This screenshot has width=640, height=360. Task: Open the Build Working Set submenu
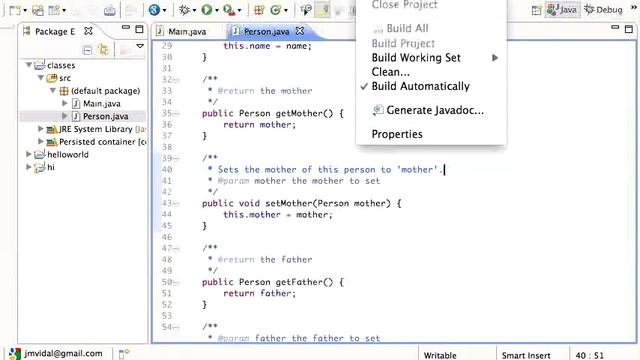click(431, 58)
